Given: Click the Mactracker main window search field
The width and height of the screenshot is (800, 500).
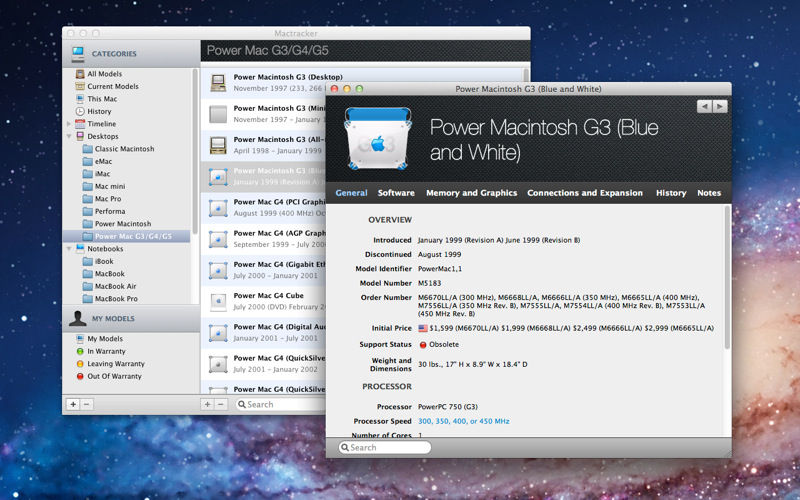Looking at the screenshot, I should point(281,405).
